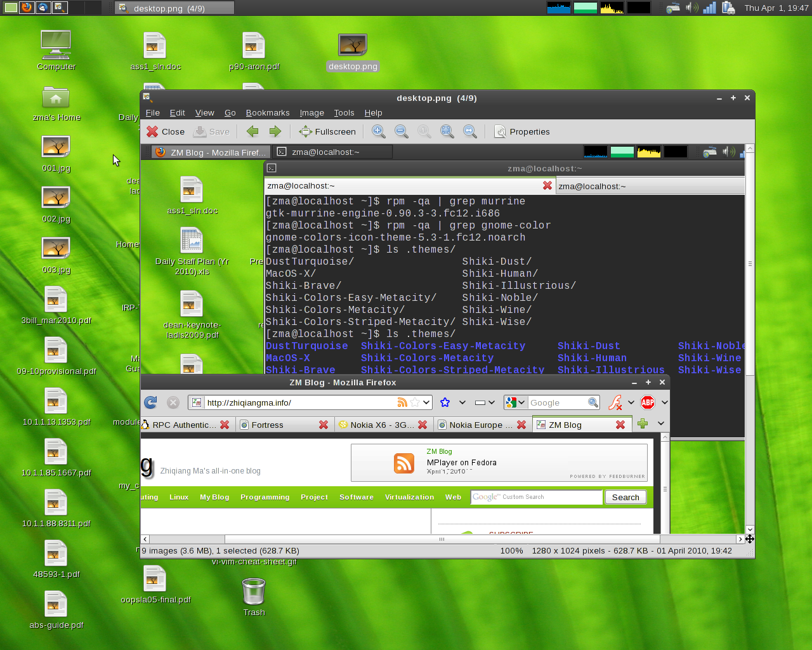Image resolution: width=812 pixels, height=650 pixels.
Task: Click the image viewer's vertical scrollbar up arrow
Action: (x=750, y=149)
